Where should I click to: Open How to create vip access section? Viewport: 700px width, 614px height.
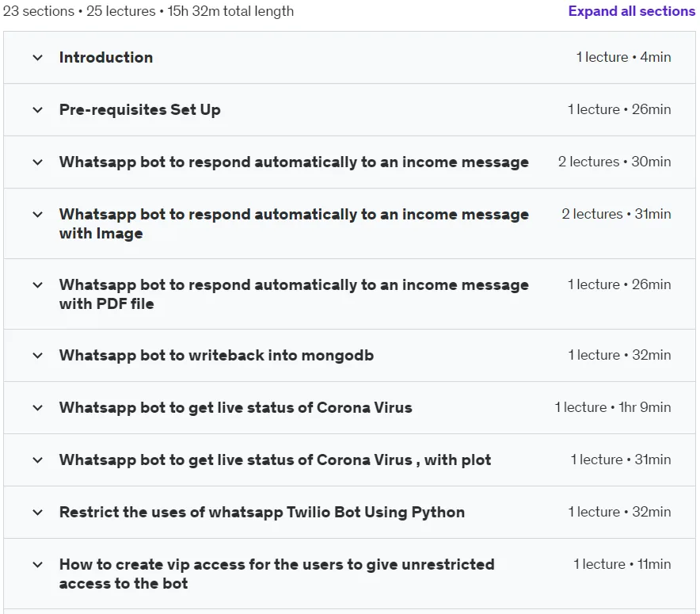pos(277,574)
